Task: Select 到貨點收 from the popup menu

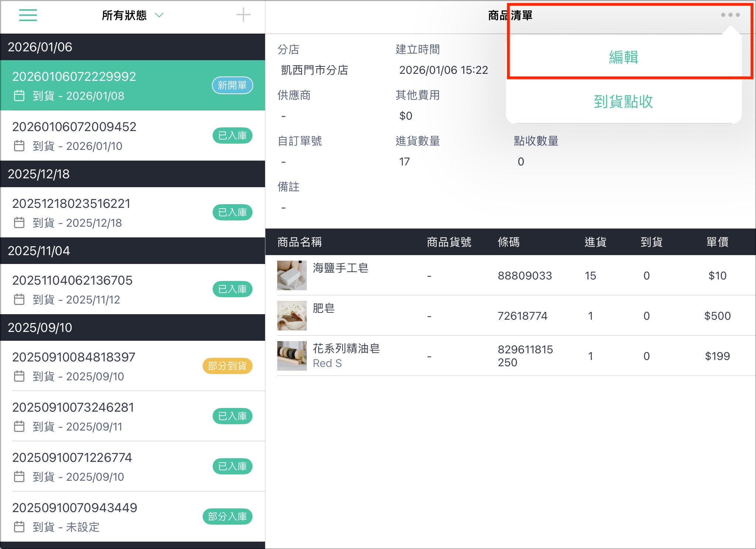Action: pos(623,101)
